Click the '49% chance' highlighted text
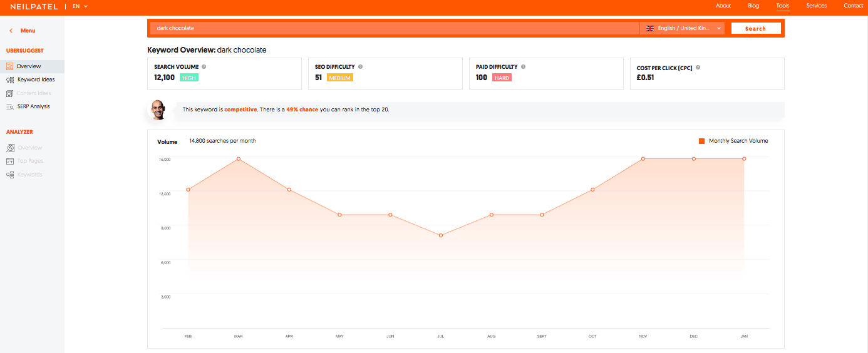868x353 pixels. pyautogui.click(x=302, y=110)
